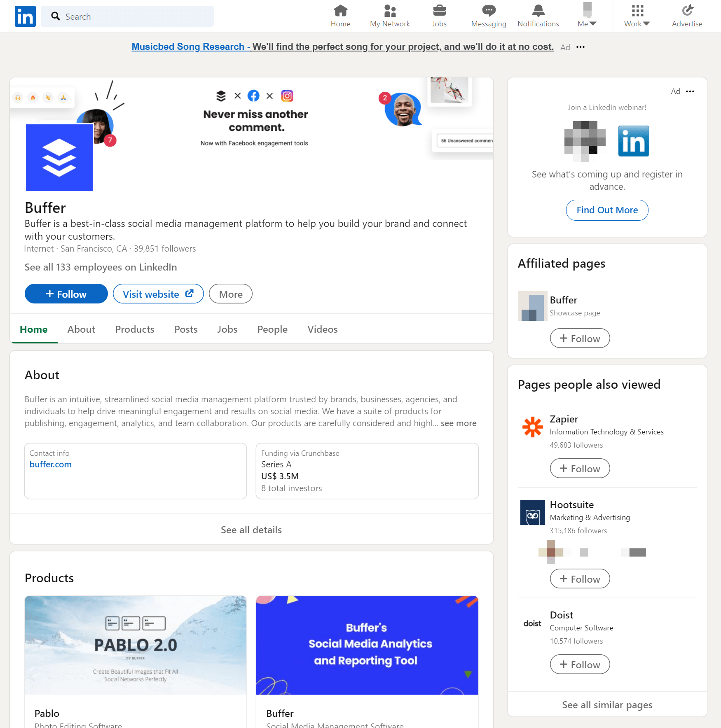Follow the Buffer company page
The width and height of the screenshot is (721, 728).
66,294
